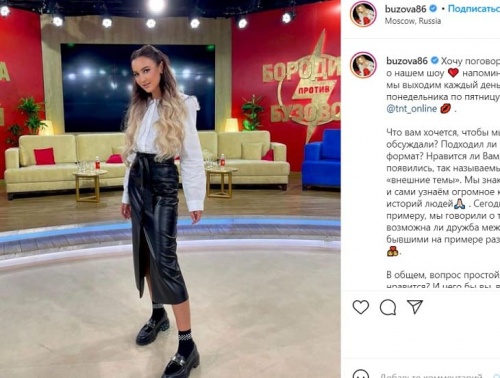This screenshot has height=378, width=500.
Task: Click buzova86 avatar beside the caption
Action: point(363,65)
